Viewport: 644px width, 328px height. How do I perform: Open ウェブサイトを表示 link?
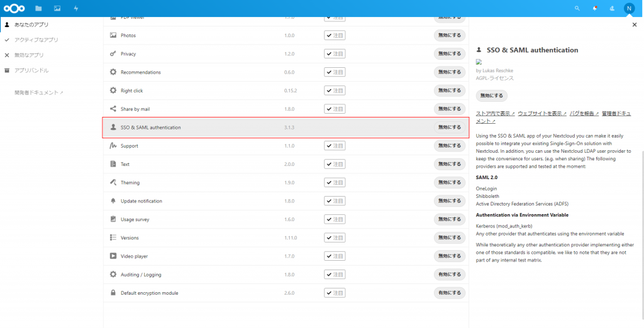pyautogui.click(x=542, y=113)
